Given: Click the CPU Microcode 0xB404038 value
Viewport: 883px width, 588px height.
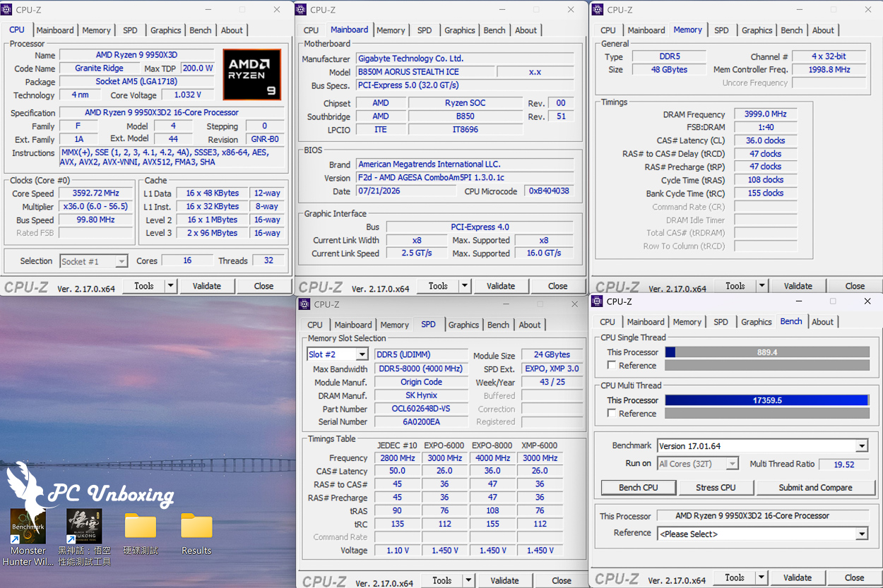Looking at the screenshot, I should pyautogui.click(x=549, y=191).
